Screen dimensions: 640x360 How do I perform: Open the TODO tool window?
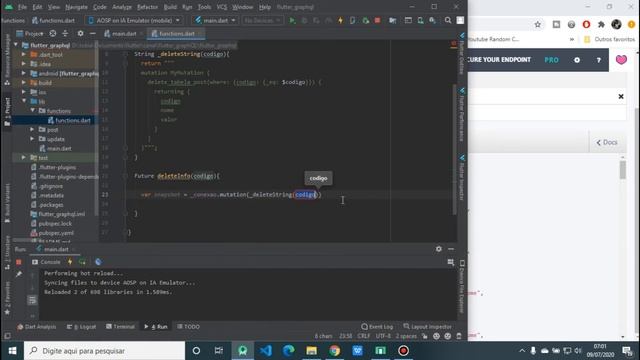pyautogui.click(x=189, y=327)
